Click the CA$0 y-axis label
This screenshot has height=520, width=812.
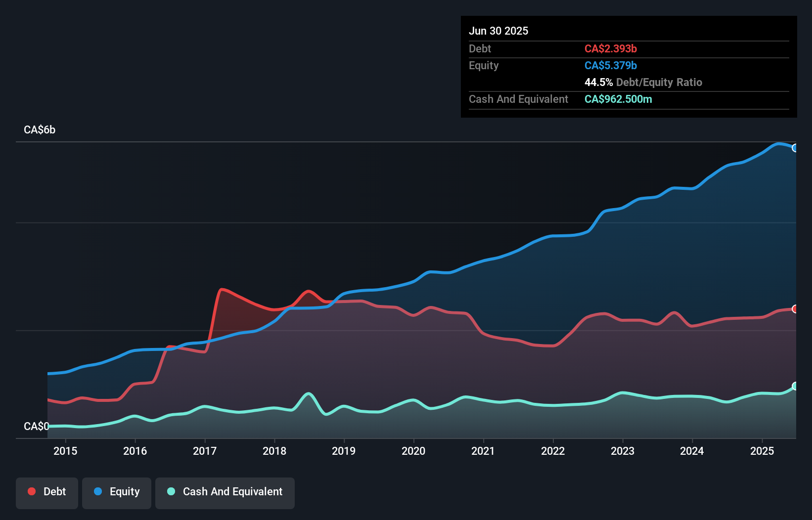[x=36, y=426]
